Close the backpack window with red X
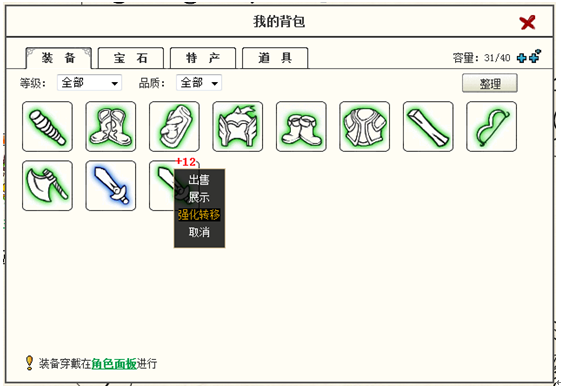The image size is (561, 391). [x=527, y=23]
